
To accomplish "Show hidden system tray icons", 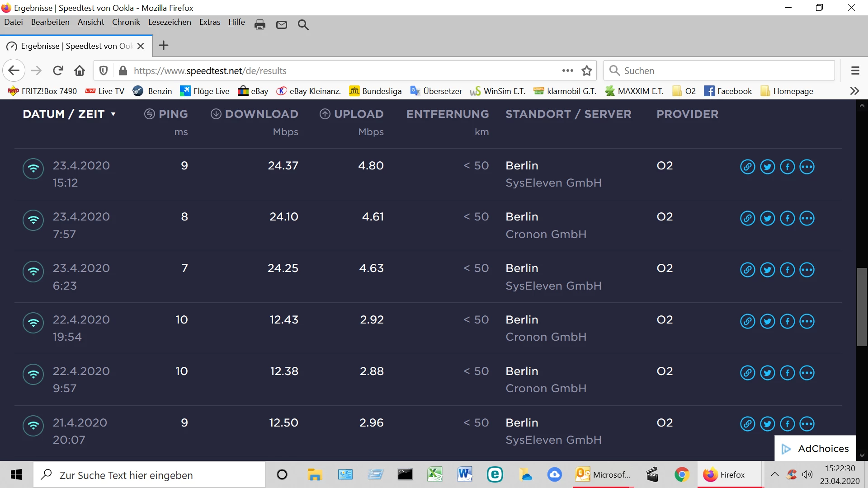I will (x=774, y=474).
